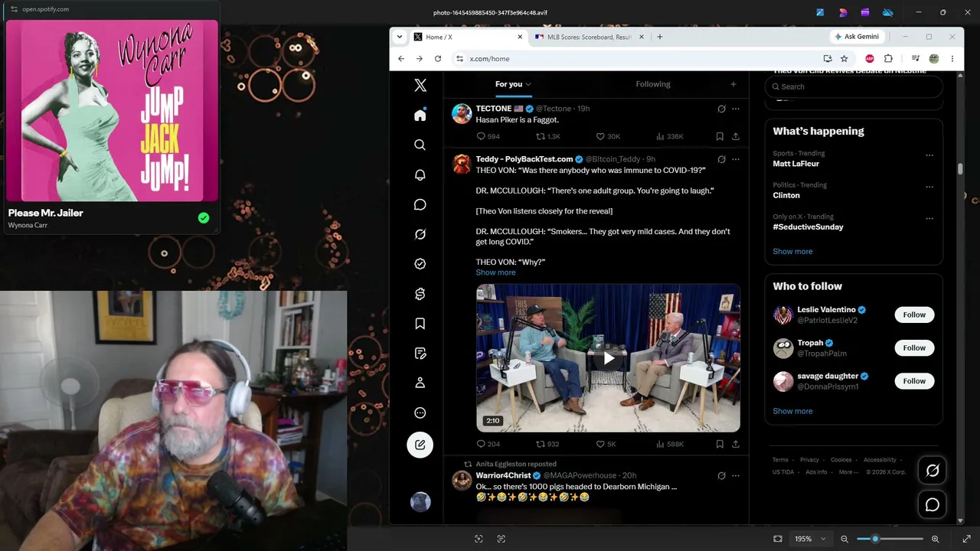Open more options for TECTONE's post
Image resolution: width=980 pixels, height=551 pixels.
tap(735, 109)
